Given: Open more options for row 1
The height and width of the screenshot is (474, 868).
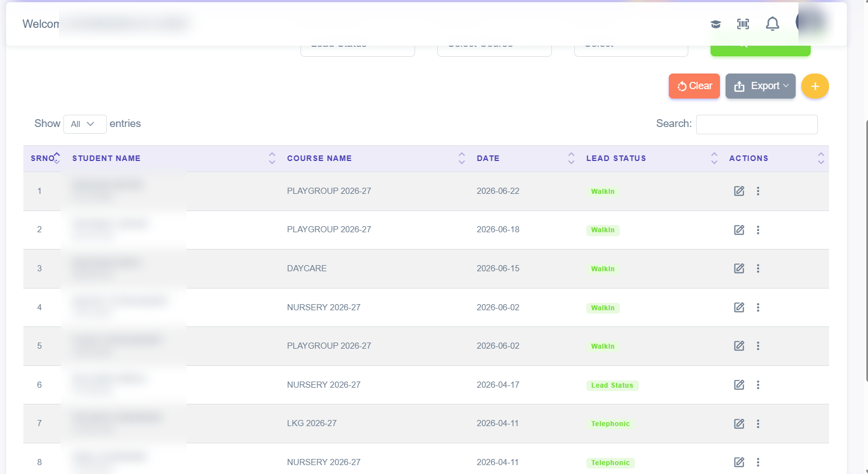Looking at the screenshot, I should click(758, 191).
